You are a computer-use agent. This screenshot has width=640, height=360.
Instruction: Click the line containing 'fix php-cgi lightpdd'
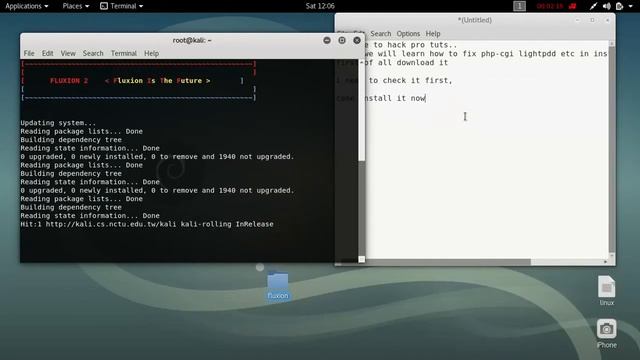click(486, 53)
